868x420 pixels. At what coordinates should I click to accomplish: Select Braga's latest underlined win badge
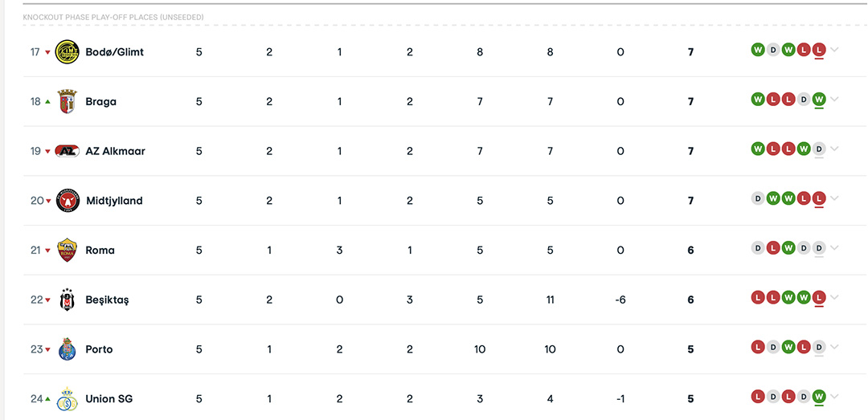point(819,99)
